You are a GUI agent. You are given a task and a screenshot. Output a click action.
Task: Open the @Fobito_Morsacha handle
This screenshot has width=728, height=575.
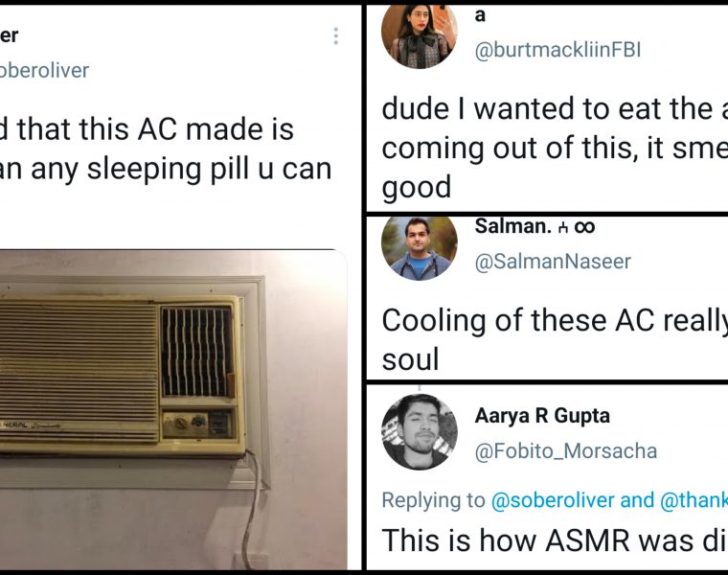(565, 451)
